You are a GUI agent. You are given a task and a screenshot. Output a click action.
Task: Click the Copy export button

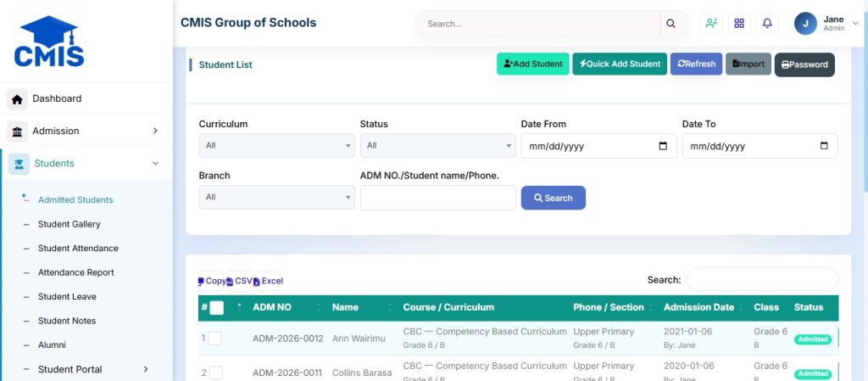coord(211,282)
